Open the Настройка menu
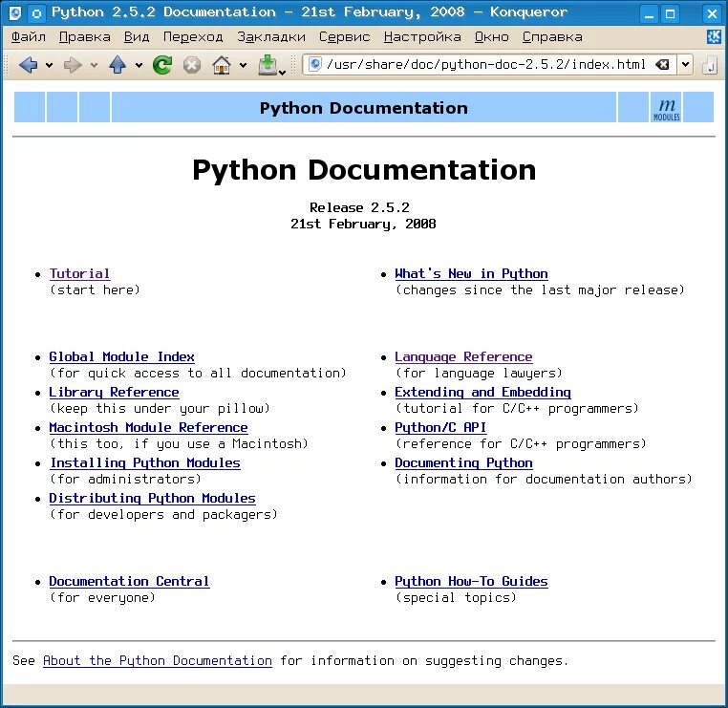This screenshot has width=728, height=708. [x=422, y=37]
